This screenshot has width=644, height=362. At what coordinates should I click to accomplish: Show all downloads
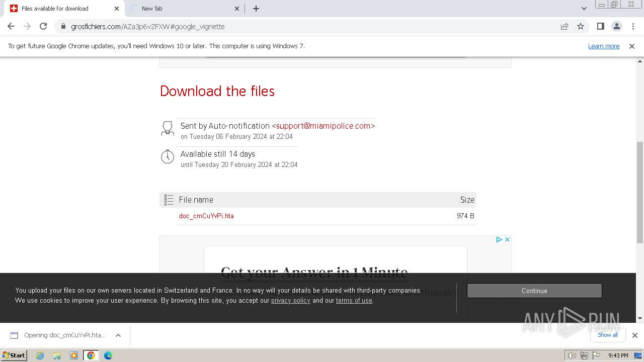pyautogui.click(x=607, y=335)
